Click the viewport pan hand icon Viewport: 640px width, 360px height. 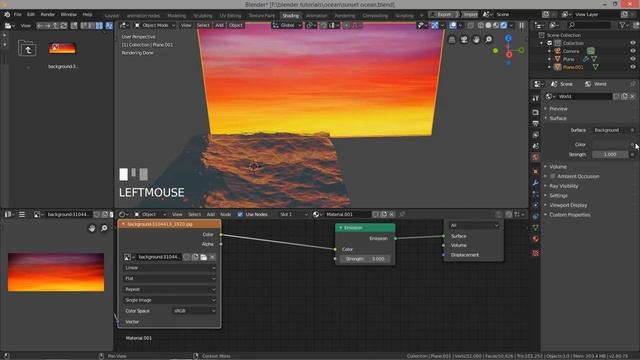(476, 40)
